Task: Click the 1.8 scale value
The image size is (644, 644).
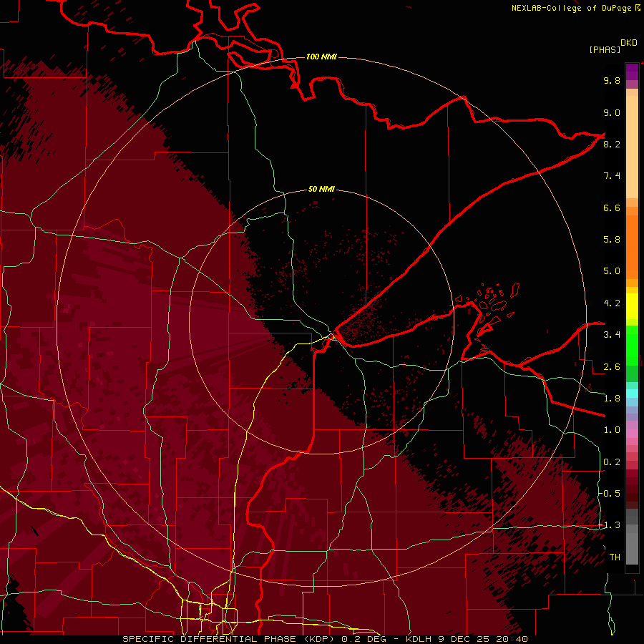Action: 612,399
